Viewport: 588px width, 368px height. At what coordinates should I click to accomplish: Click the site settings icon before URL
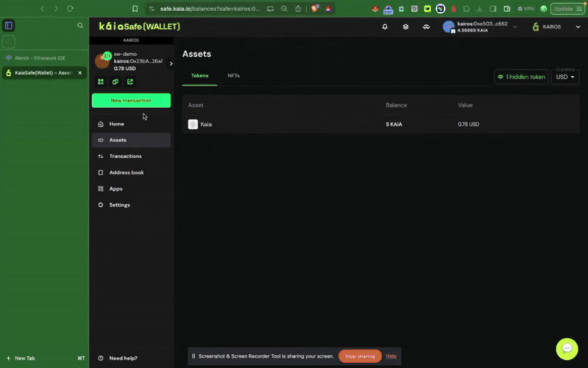(x=151, y=9)
